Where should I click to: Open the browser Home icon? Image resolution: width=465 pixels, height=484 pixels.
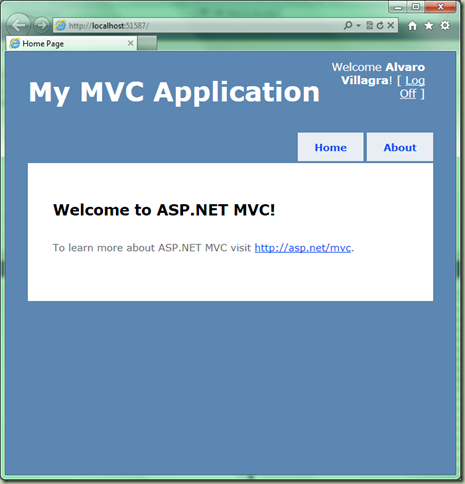pyautogui.click(x=412, y=26)
